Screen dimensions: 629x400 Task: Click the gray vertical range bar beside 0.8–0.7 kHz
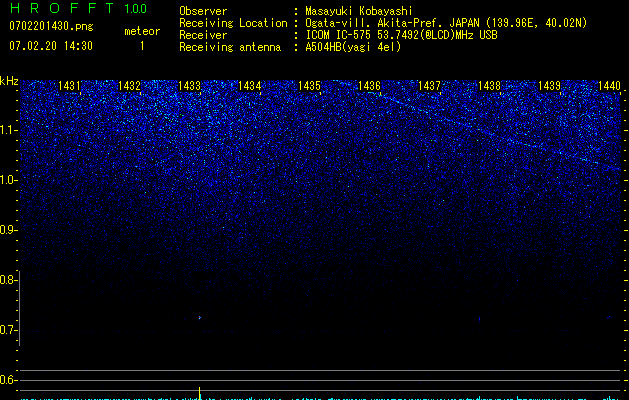(20, 308)
